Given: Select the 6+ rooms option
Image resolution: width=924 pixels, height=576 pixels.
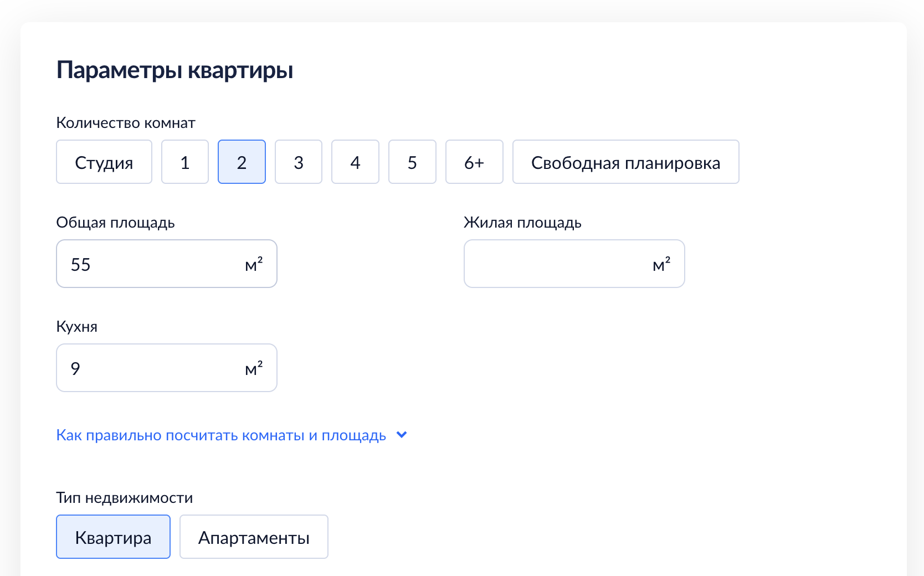Looking at the screenshot, I should pos(474,162).
